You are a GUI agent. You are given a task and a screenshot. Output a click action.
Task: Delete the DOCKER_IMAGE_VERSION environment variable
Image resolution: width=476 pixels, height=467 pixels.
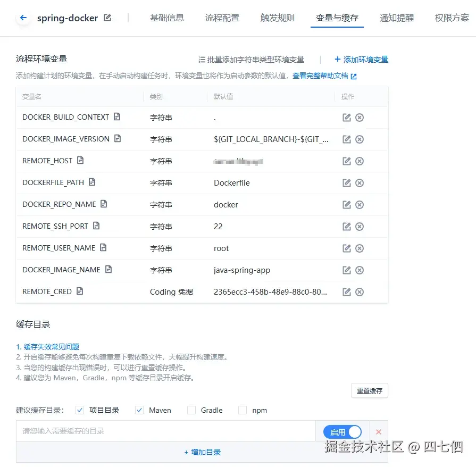(x=360, y=139)
